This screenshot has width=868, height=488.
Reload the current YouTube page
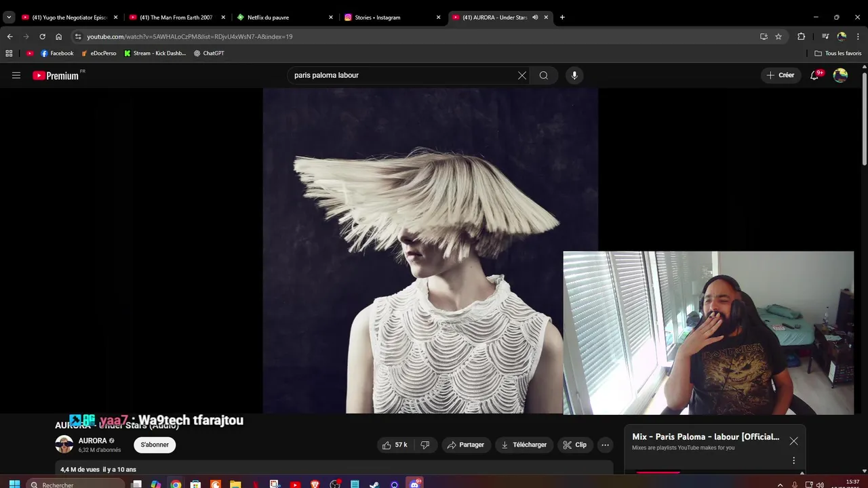tap(42, 37)
